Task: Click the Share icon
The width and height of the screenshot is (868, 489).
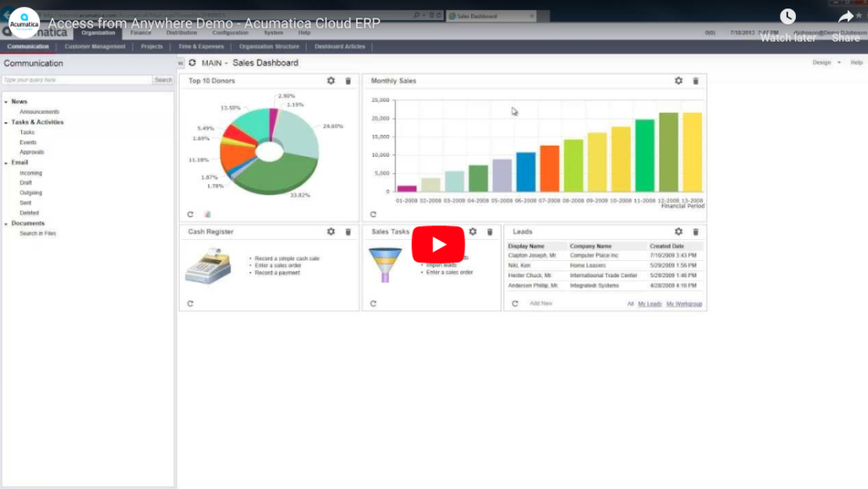Action: [845, 18]
